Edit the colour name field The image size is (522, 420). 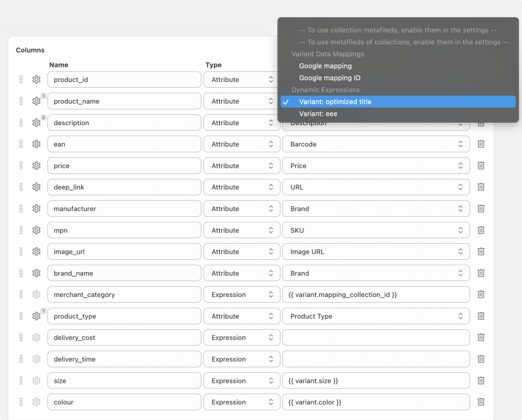click(124, 402)
